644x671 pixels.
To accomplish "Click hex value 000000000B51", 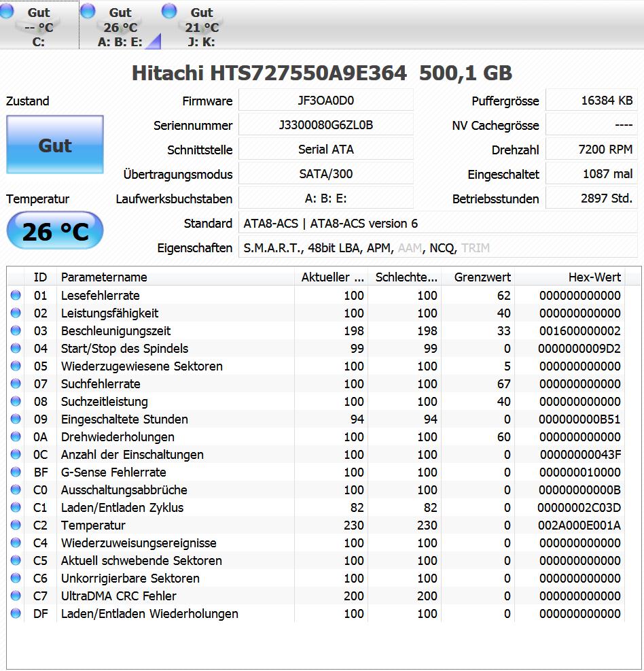I will tap(579, 419).
